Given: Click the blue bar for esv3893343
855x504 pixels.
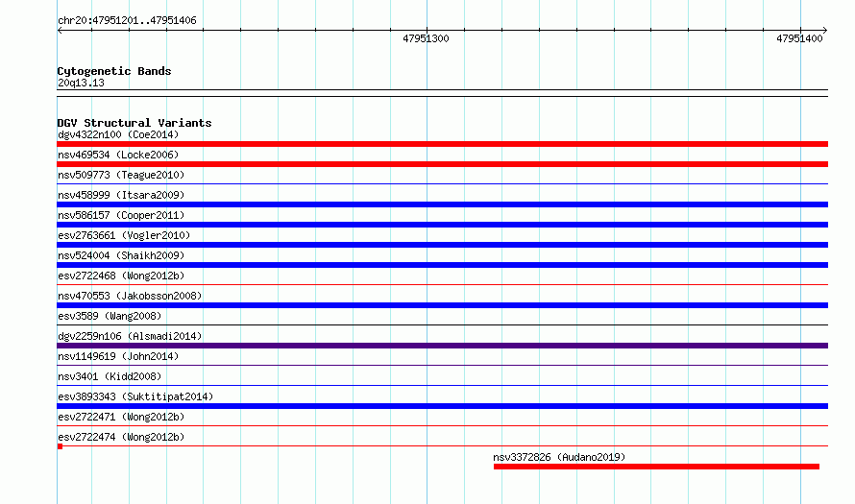Looking at the screenshot, I should (x=442, y=406).
